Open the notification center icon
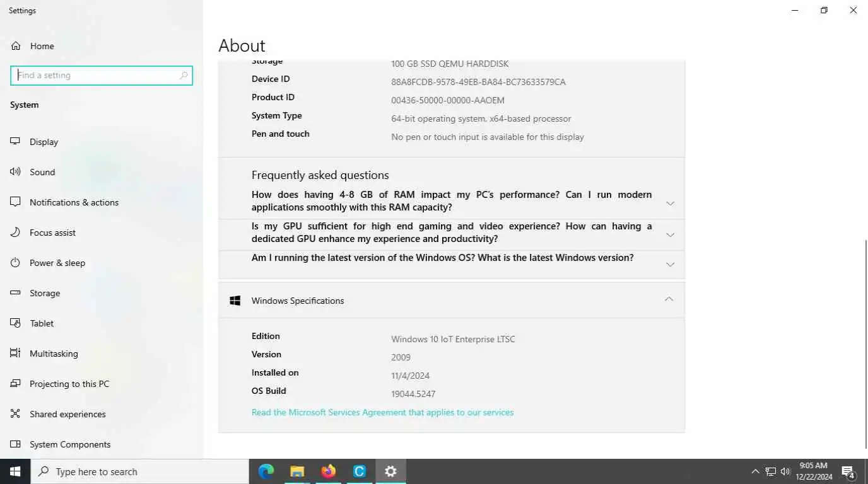Image resolution: width=868 pixels, height=484 pixels. 848,471
